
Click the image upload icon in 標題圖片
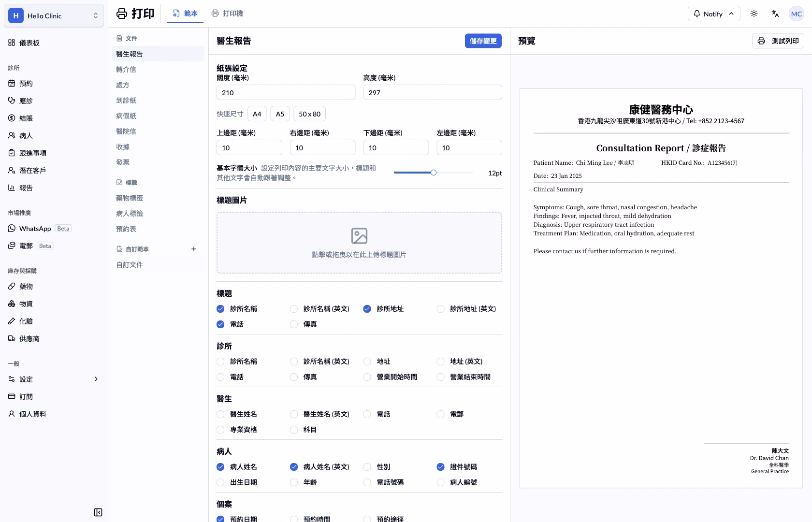click(x=359, y=236)
